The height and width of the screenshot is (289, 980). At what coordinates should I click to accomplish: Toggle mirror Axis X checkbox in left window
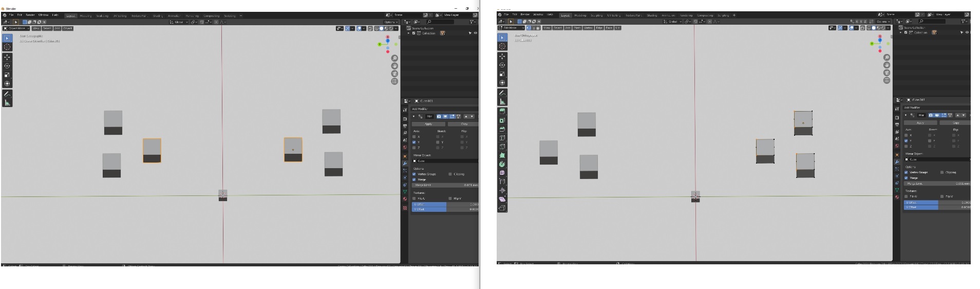[414, 137]
